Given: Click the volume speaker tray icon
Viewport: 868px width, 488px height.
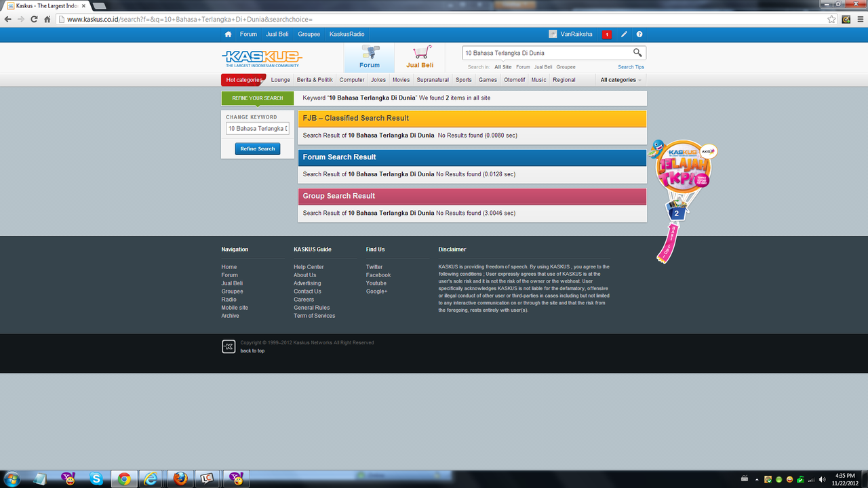Looking at the screenshot, I should tap(823, 479).
